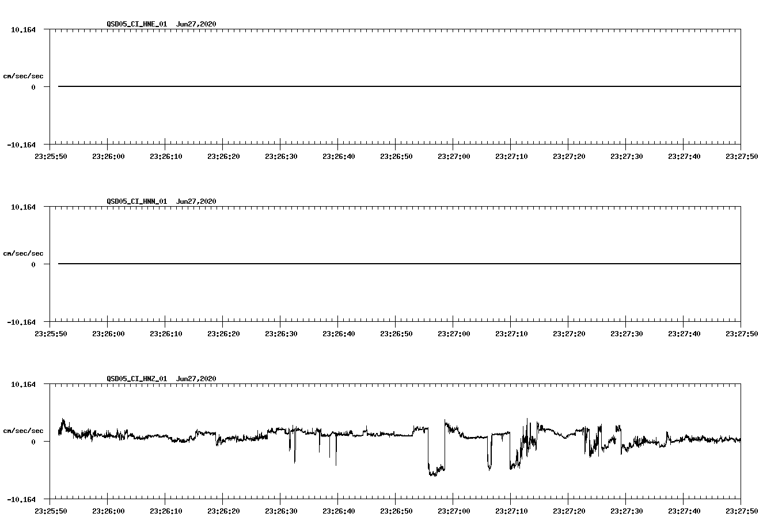Click 23:27:10 time label on HNZ plot

[511, 511]
